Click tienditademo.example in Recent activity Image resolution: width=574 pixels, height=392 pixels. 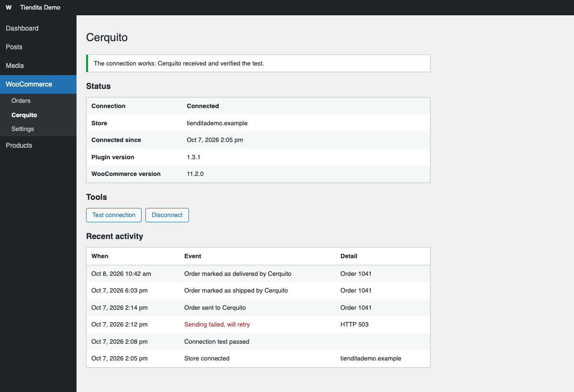pos(371,359)
